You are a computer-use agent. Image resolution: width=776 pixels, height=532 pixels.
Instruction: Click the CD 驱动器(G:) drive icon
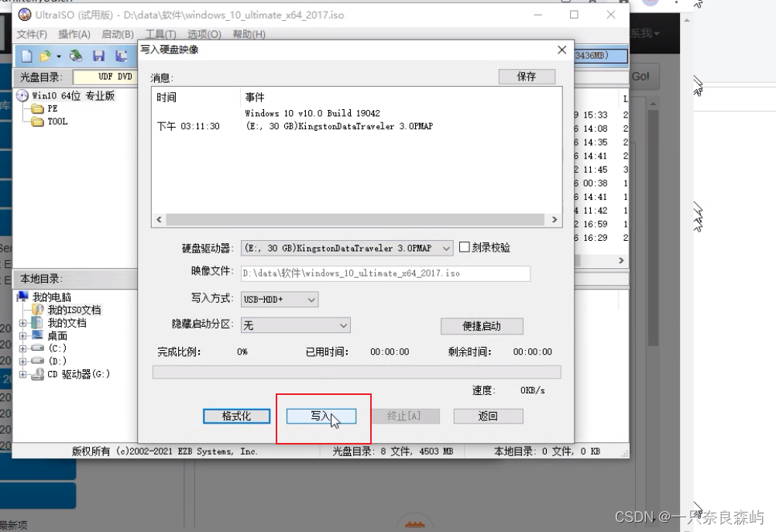coord(38,375)
